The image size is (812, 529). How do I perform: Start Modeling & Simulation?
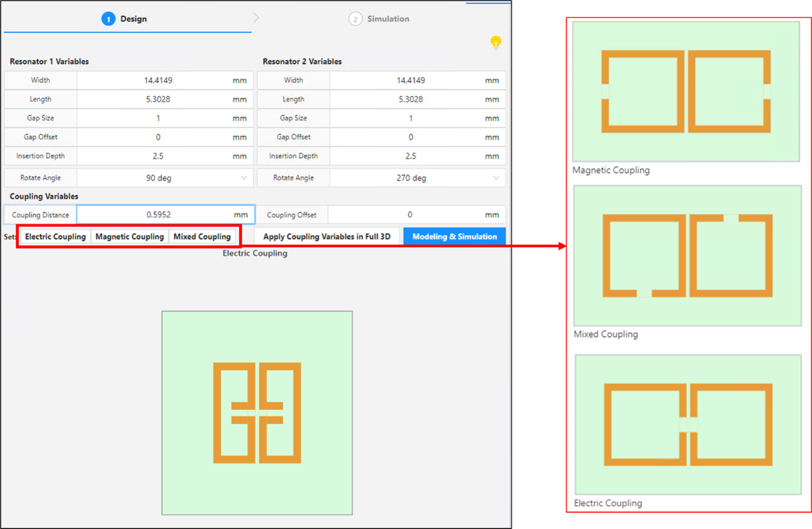coord(454,237)
